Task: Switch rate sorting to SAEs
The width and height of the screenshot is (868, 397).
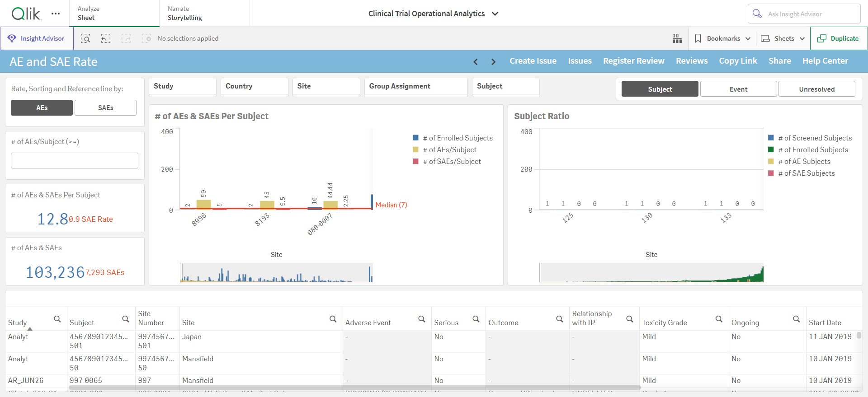Action: (105, 107)
